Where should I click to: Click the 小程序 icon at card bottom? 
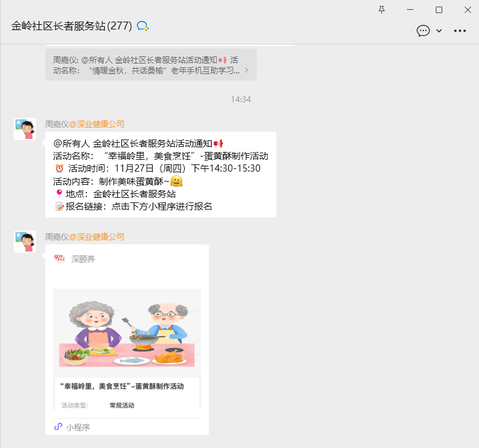[x=58, y=427]
